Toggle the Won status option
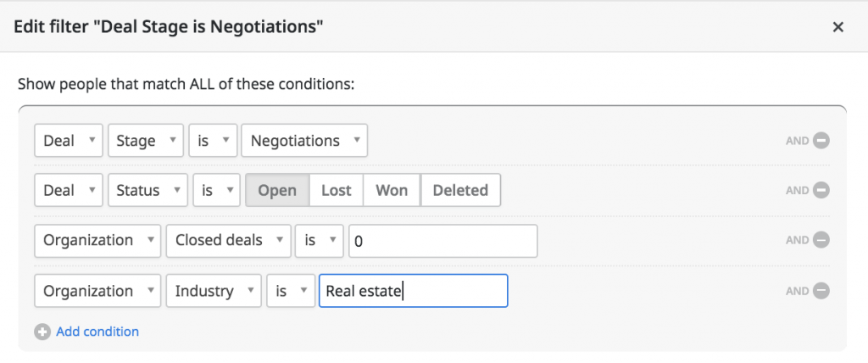Screen dimensions: 868x363 pyautogui.click(x=392, y=191)
